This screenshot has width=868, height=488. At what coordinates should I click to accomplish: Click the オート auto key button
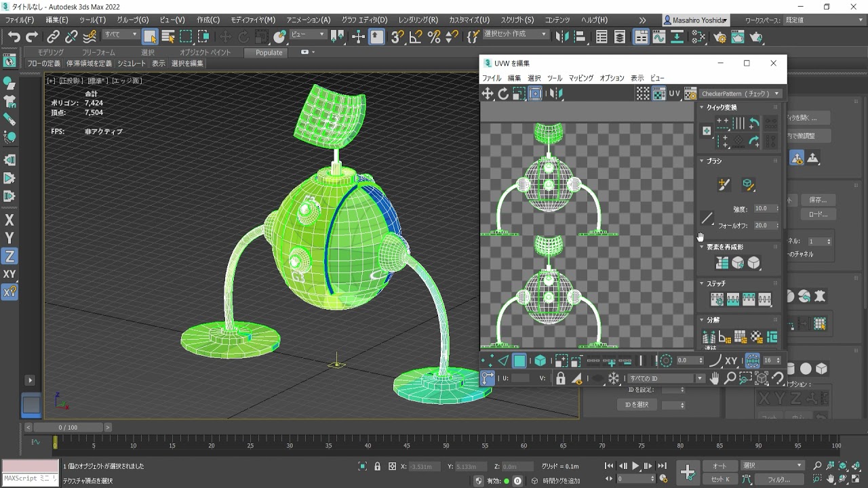[719, 466]
